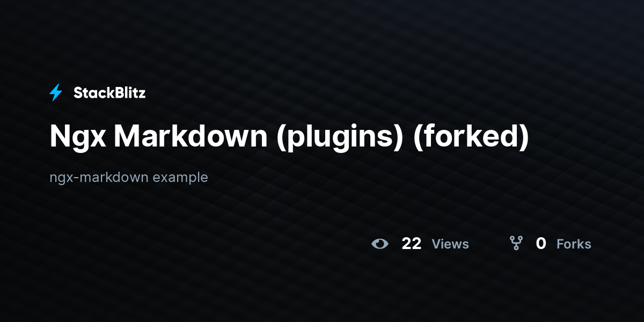Click the 22 view count number
This screenshot has height=322, width=644.
412,244
